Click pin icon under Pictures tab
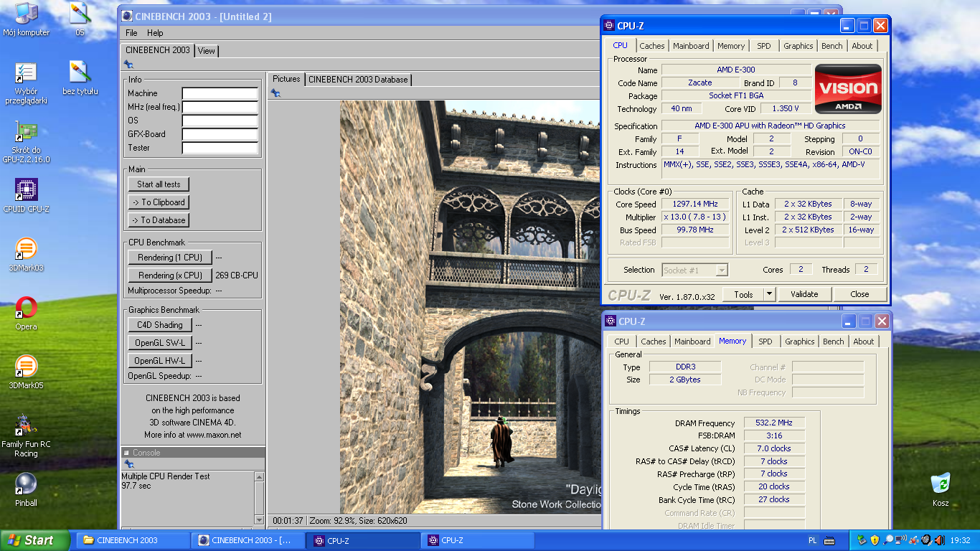This screenshot has height=551, width=980. 275,93
